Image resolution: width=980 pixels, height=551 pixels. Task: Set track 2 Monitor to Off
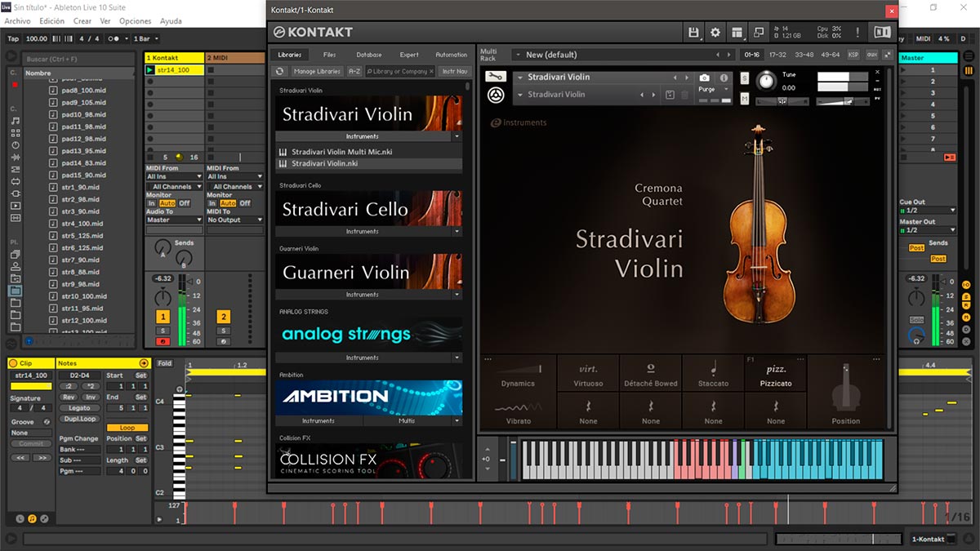point(245,203)
